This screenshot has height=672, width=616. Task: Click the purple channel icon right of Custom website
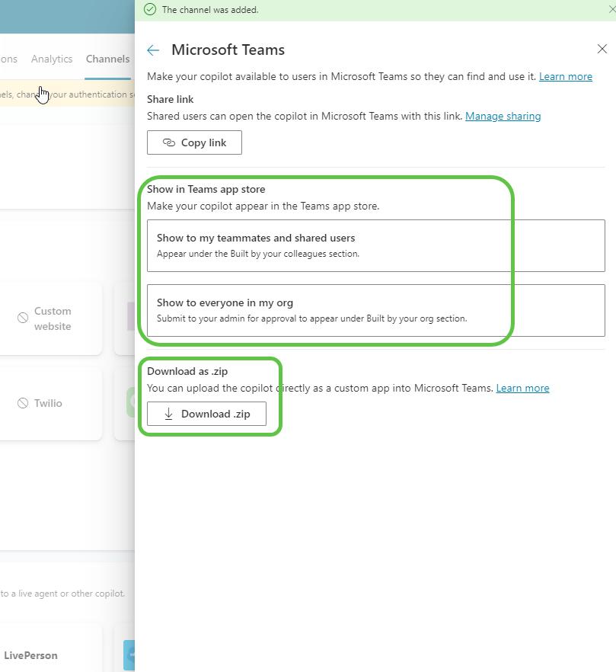130,318
